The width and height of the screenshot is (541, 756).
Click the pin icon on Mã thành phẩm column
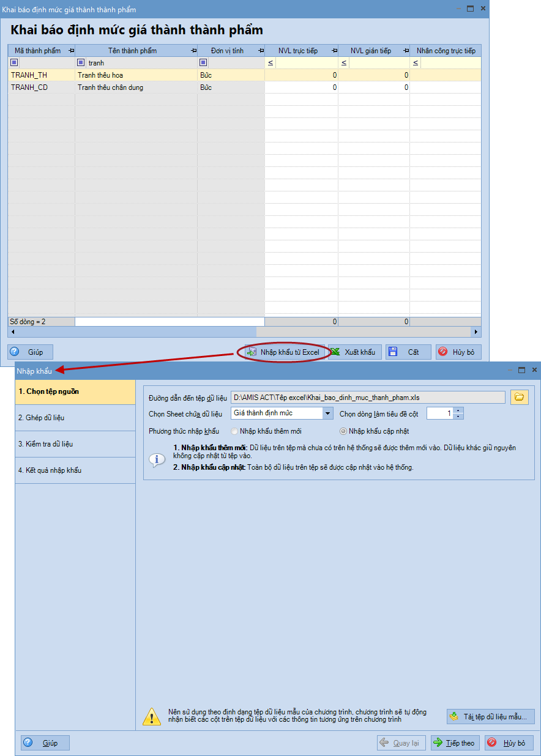(x=71, y=51)
